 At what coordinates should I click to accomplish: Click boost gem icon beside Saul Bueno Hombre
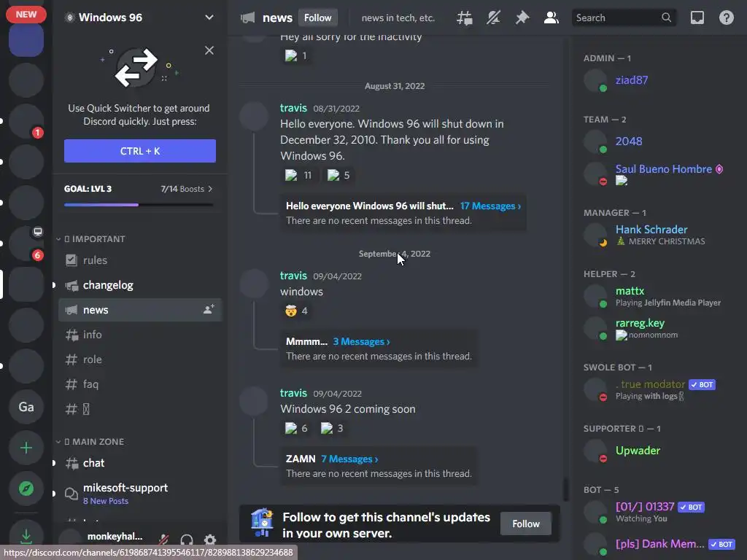pyautogui.click(x=719, y=169)
